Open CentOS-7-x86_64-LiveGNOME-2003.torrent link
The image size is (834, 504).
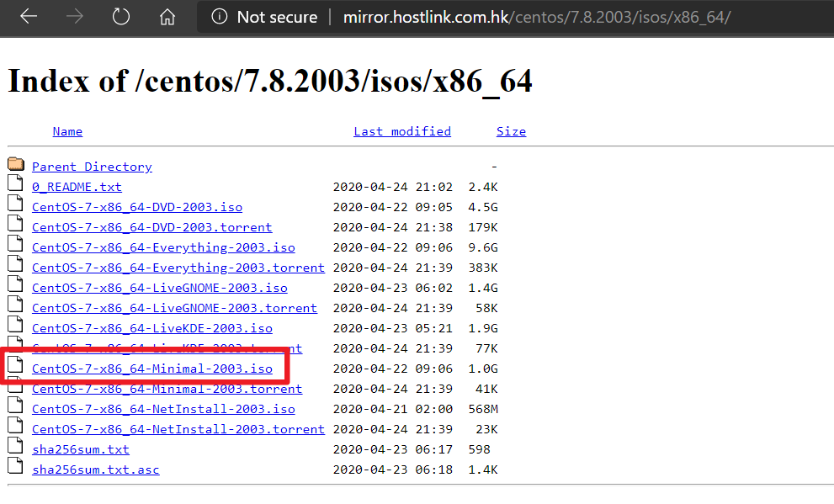[x=174, y=308]
